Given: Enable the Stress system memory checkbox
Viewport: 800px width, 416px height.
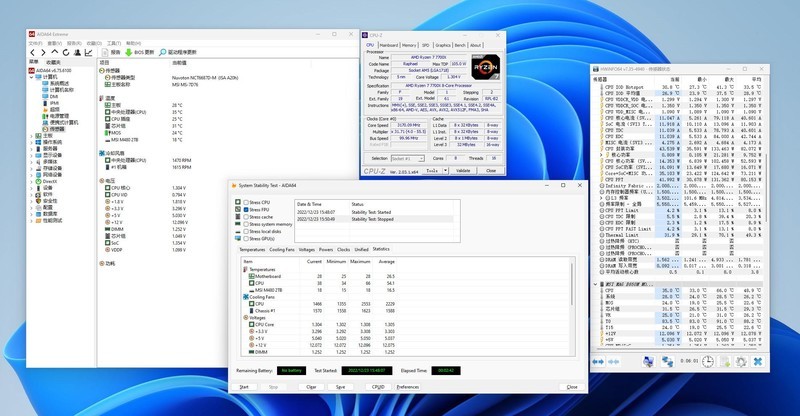Looking at the screenshot, I should [246, 224].
